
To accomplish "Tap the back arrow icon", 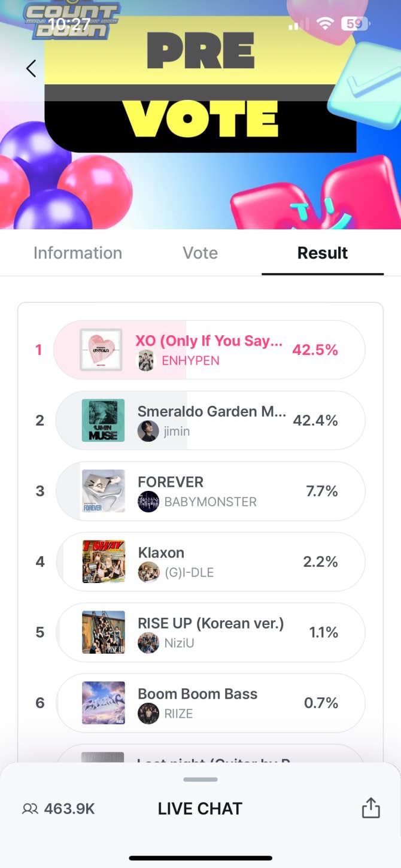I will [x=31, y=68].
